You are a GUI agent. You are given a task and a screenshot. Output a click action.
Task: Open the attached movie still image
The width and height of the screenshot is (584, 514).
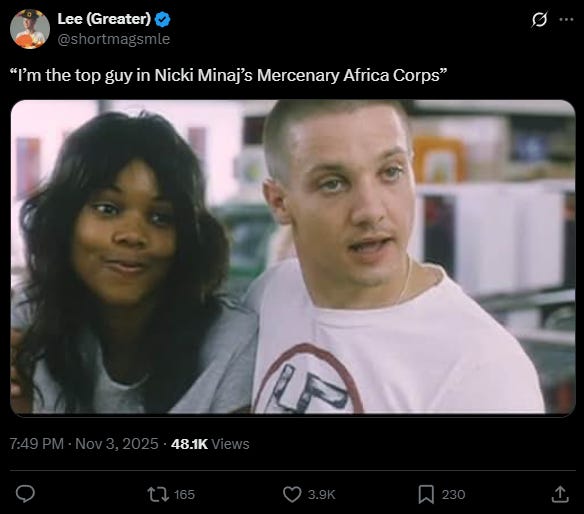tap(293, 257)
